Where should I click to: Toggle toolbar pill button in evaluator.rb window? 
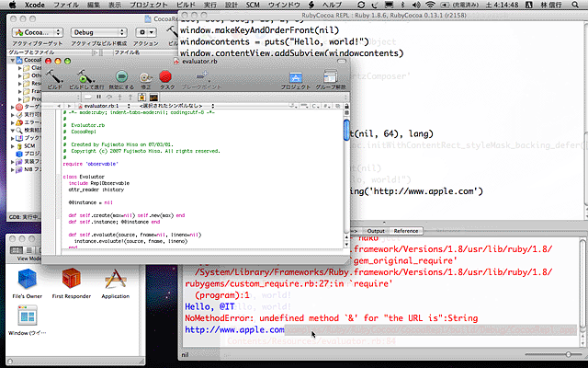pyautogui.click(x=342, y=61)
